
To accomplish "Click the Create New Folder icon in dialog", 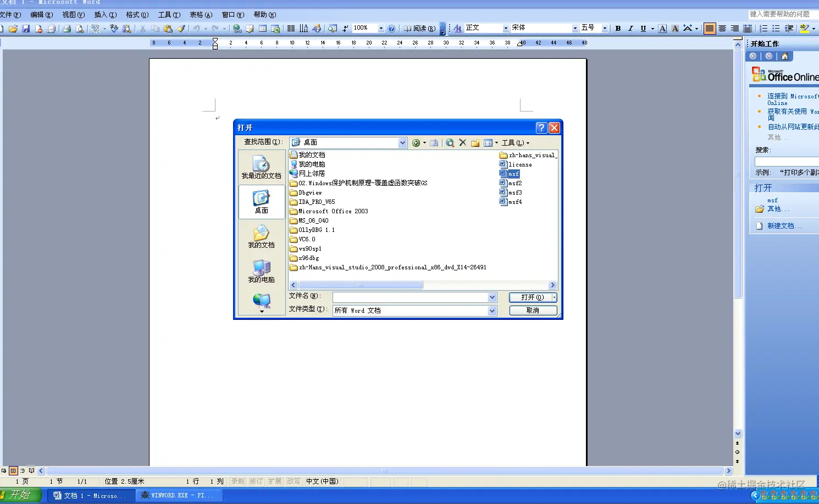I will [475, 143].
